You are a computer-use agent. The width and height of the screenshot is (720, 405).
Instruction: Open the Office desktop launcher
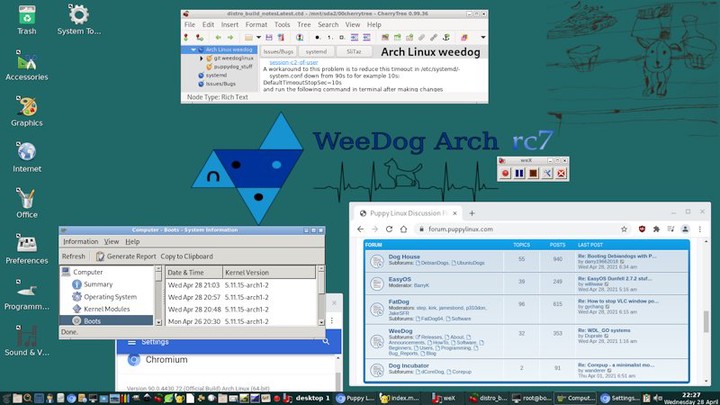(27, 203)
